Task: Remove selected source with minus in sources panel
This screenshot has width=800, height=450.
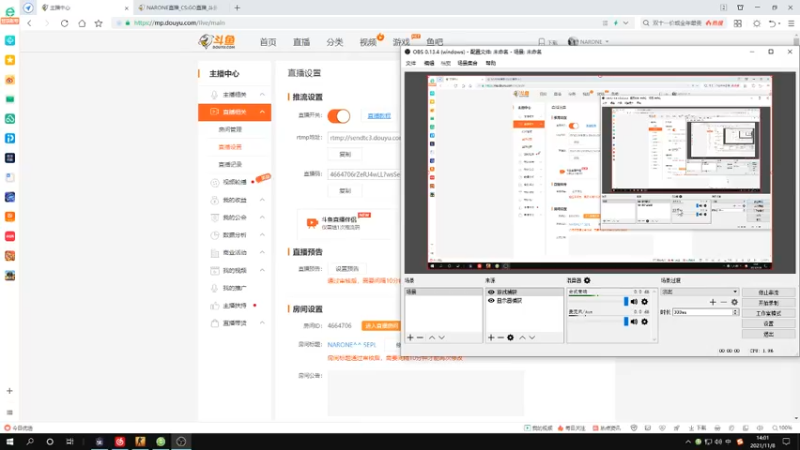Action: (501, 337)
